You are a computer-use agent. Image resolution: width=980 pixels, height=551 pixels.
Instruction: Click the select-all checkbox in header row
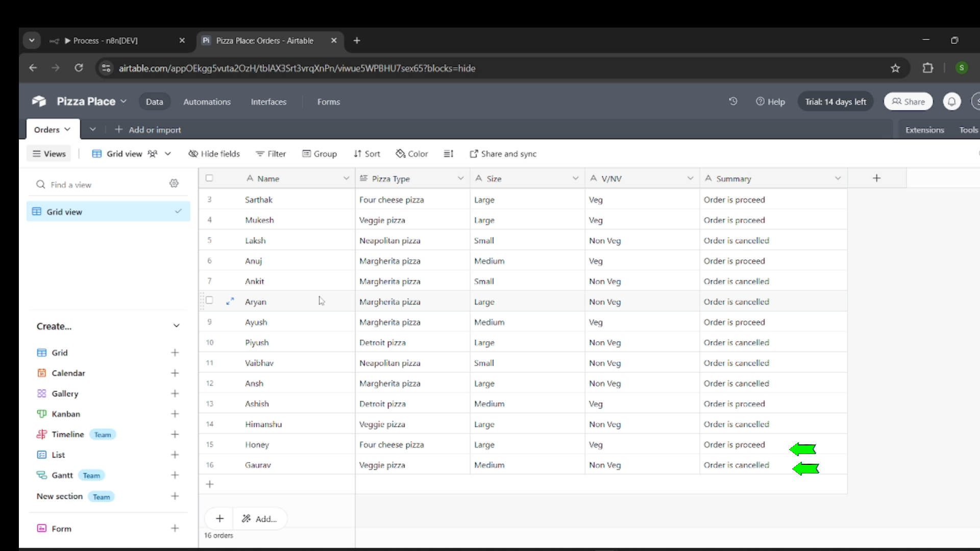coord(209,178)
